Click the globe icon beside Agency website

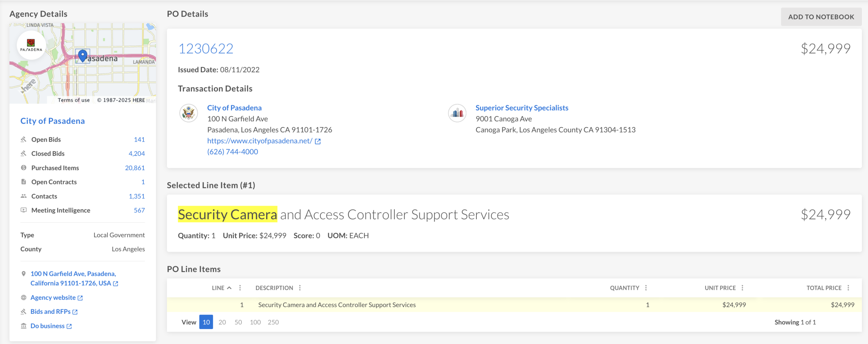[24, 298]
